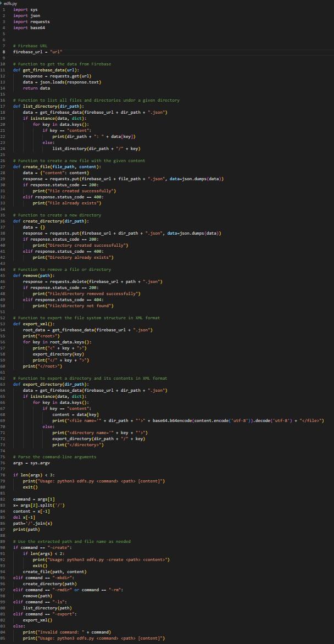Click print("Invalid command: " + command) line
Image resolution: width=334 pixels, height=644 pixels.
pyautogui.click(x=67, y=632)
